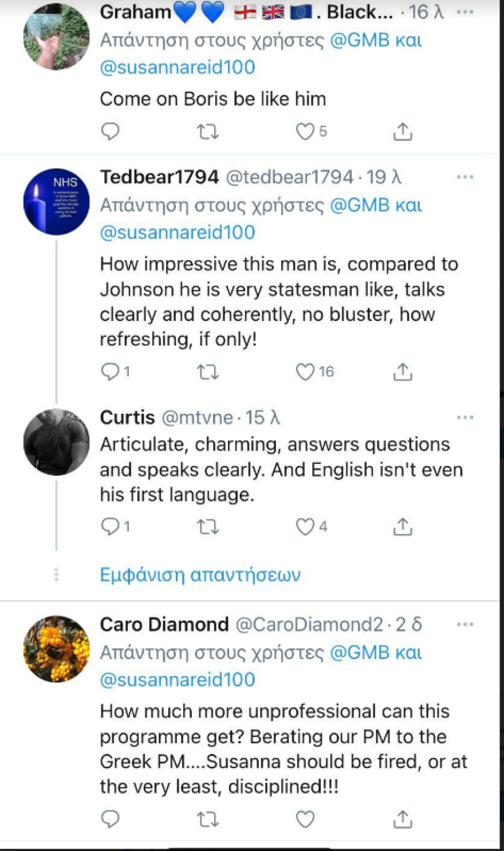Image resolution: width=504 pixels, height=851 pixels.
Task: Open more options on Tedbear1794's tweet
Action: (x=465, y=177)
